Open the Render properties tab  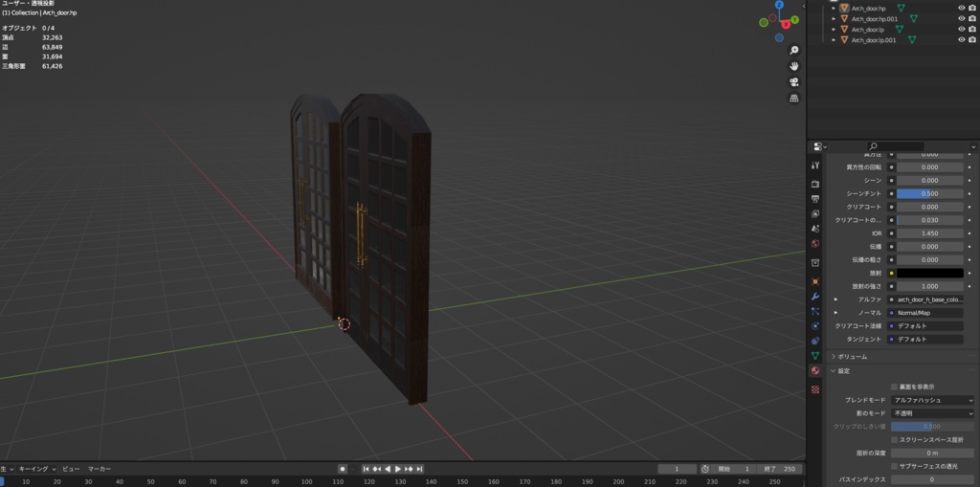[815, 184]
